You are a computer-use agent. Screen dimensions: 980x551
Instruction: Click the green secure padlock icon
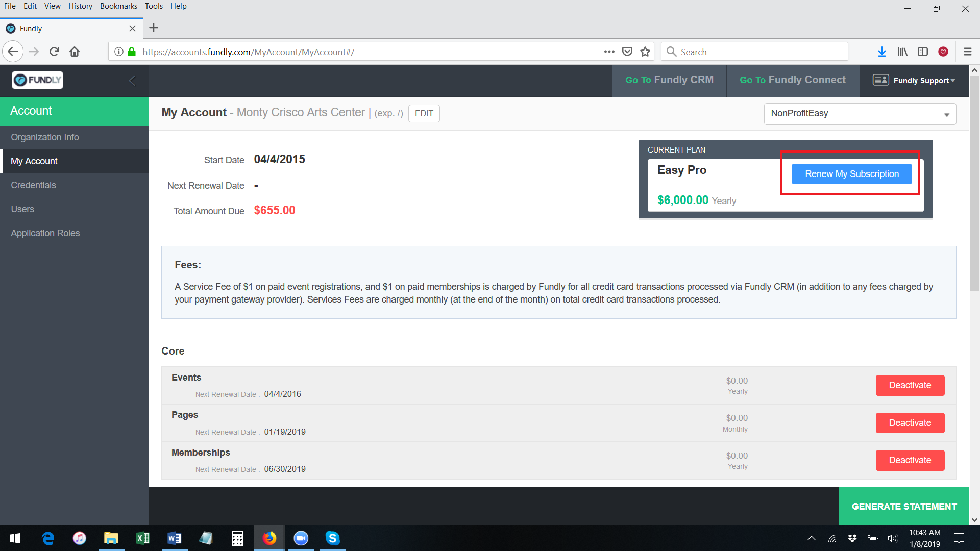click(x=132, y=52)
